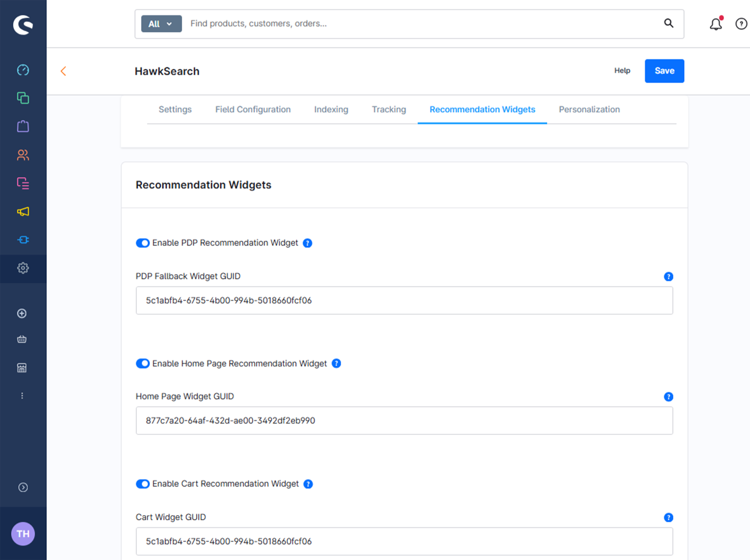This screenshot has height=560, width=750.
Task: Click the Save button
Action: pyautogui.click(x=664, y=71)
